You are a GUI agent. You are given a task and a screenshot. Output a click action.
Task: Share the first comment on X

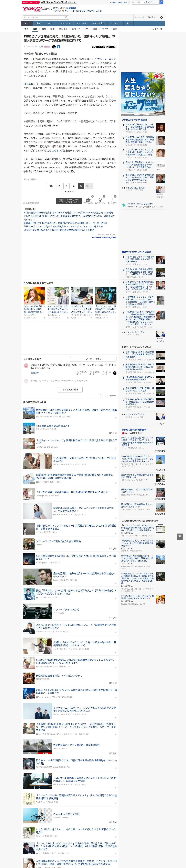click(x=114, y=373)
